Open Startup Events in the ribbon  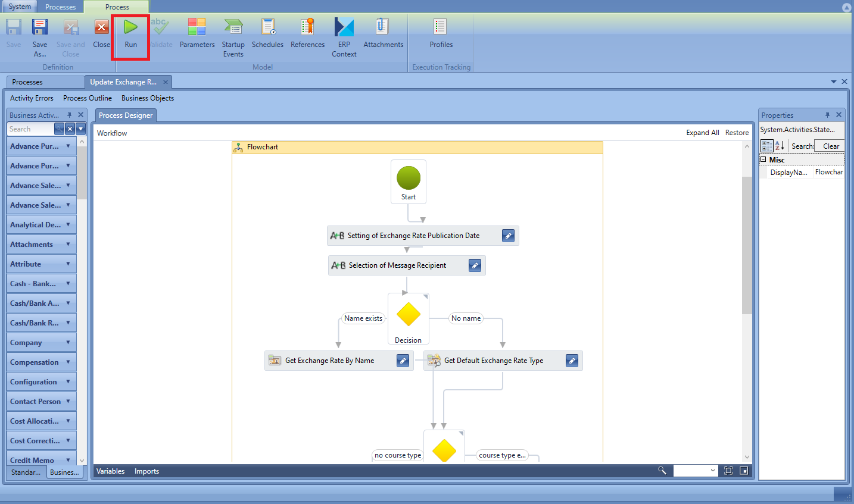click(233, 27)
